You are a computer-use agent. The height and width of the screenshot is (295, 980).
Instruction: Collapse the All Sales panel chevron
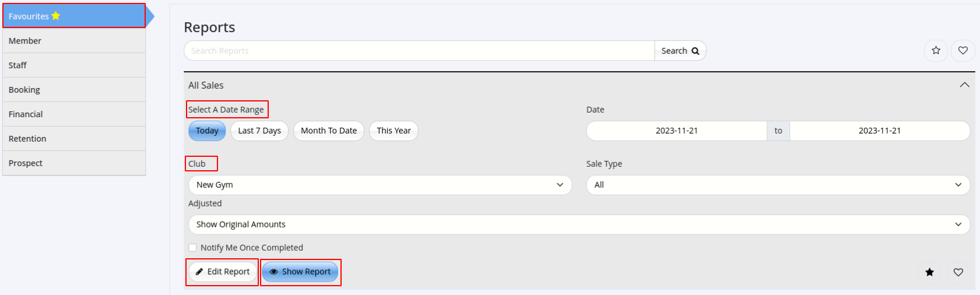click(965, 85)
